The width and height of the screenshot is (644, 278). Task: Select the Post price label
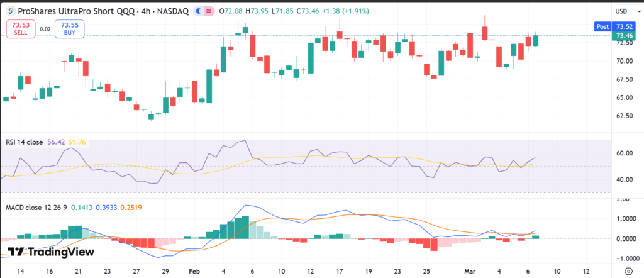(x=602, y=26)
